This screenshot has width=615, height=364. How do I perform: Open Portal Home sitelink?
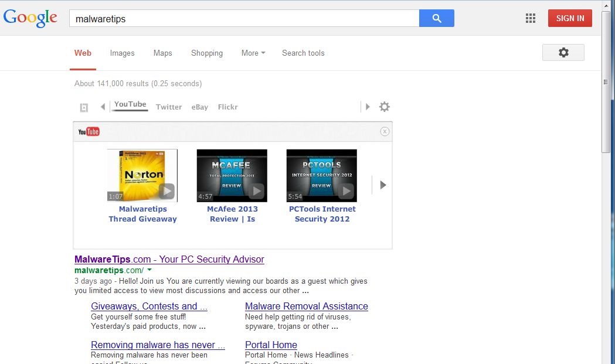click(271, 345)
